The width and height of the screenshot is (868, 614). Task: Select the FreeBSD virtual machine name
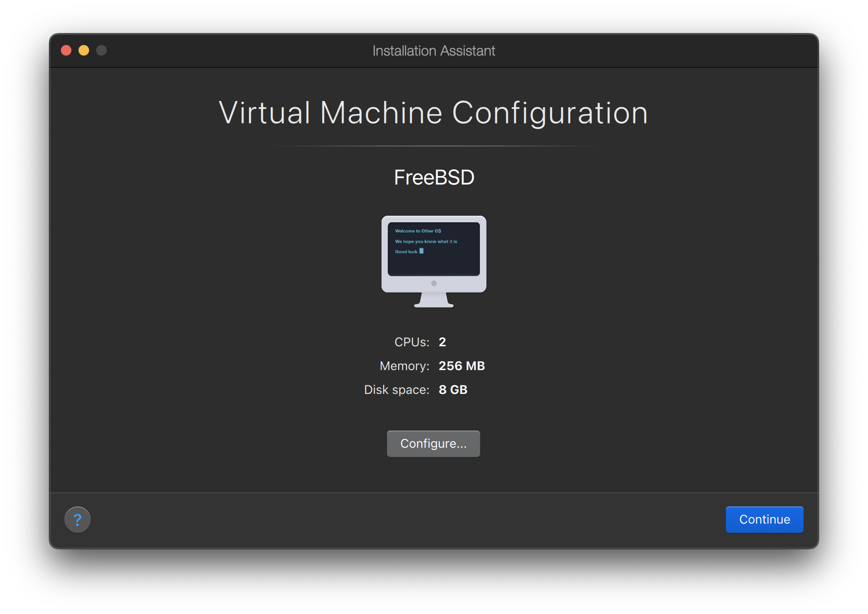pyautogui.click(x=434, y=177)
